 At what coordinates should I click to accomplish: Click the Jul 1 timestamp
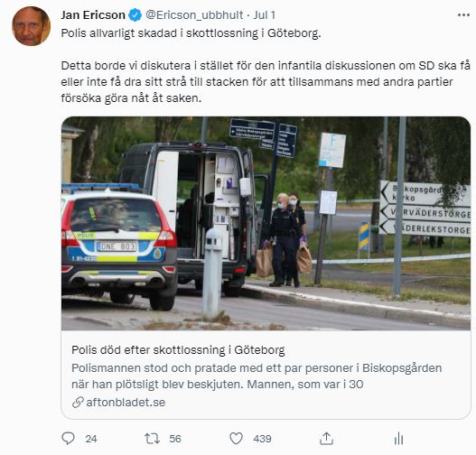[264, 14]
